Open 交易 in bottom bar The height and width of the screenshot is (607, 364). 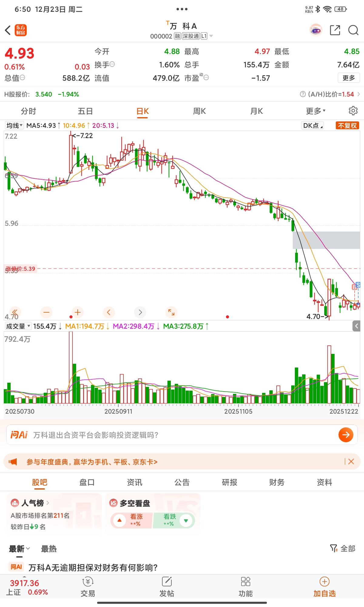88,587
